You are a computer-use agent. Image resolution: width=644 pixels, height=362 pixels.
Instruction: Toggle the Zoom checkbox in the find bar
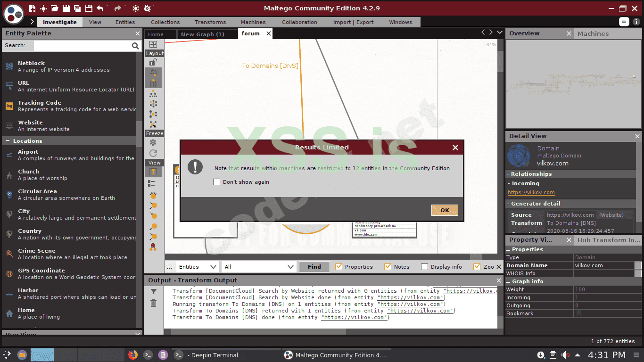coord(477,267)
